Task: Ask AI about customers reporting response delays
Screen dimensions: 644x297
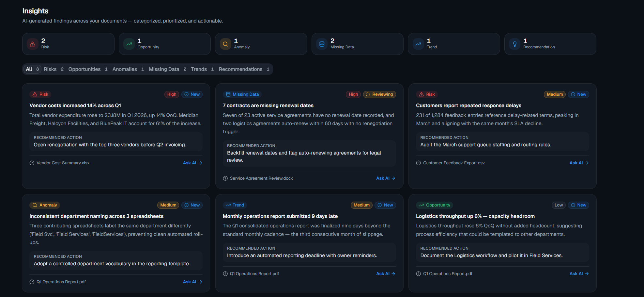Action: click(x=579, y=163)
